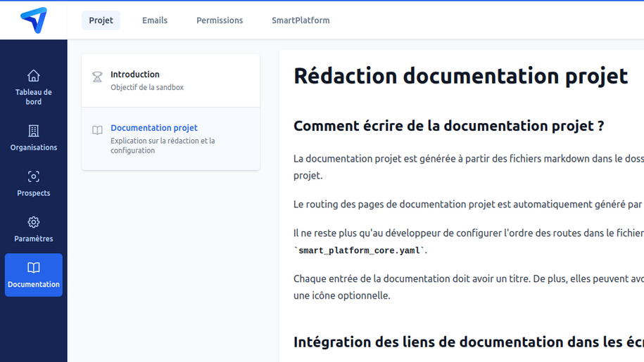This screenshot has width=644, height=362.
Task: Click the Documentation sidebar label
Action: click(x=34, y=284)
